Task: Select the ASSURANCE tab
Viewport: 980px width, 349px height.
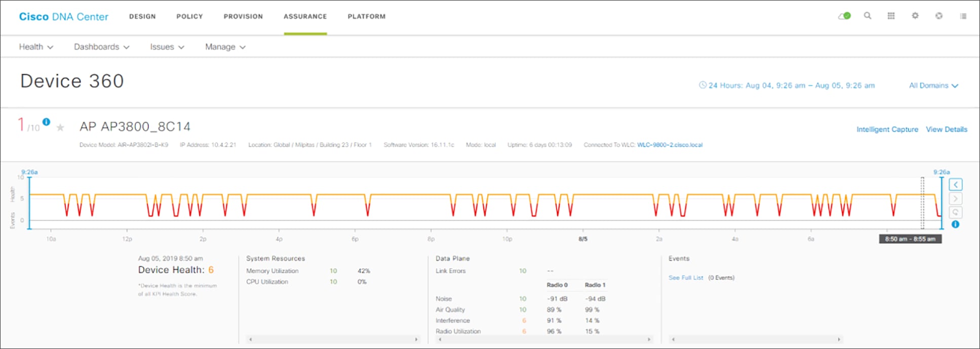Action: [x=305, y=17]
